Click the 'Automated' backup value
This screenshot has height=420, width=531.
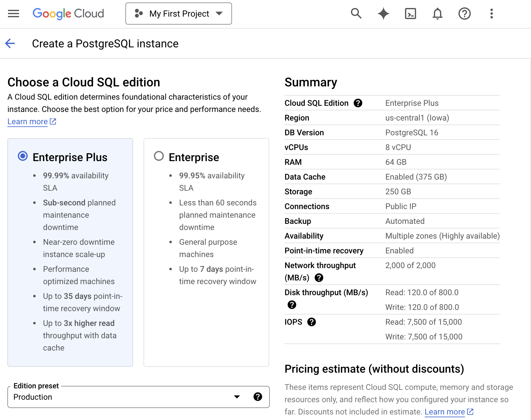coord(405,221)
